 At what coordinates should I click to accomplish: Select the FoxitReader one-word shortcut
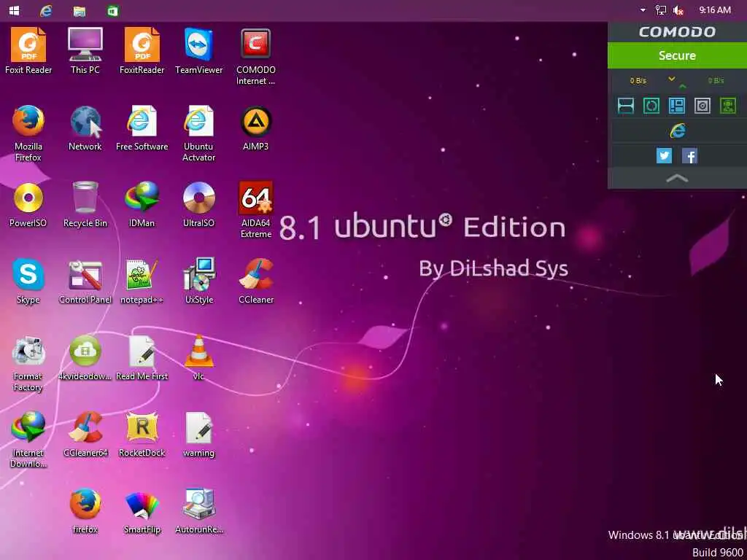click(142, 50)
